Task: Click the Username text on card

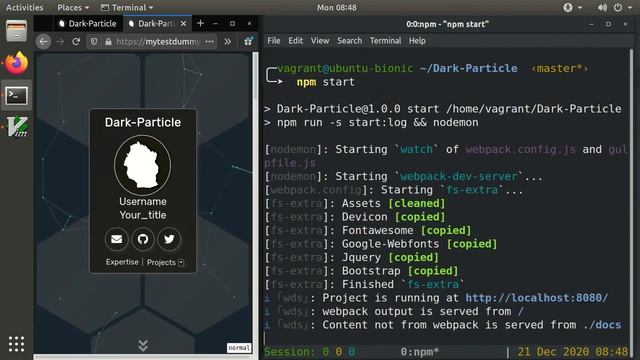Action: pos(142,201)
